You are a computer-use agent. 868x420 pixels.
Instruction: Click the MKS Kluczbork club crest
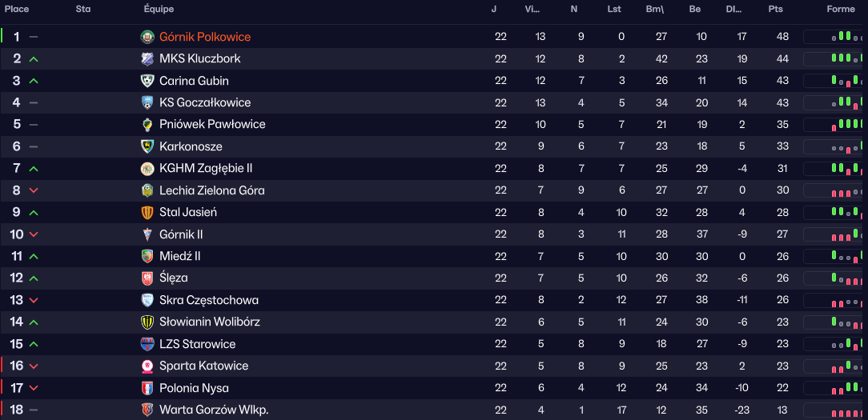tap(147, 58)
